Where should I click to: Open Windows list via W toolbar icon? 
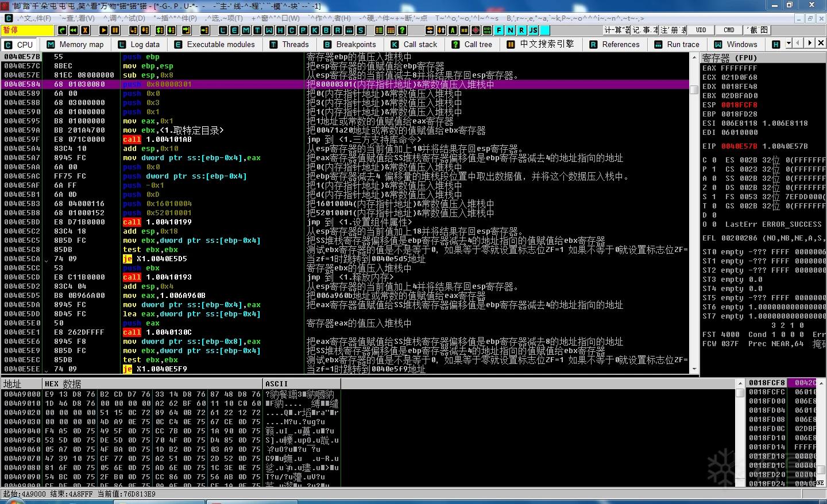(269, 30)
